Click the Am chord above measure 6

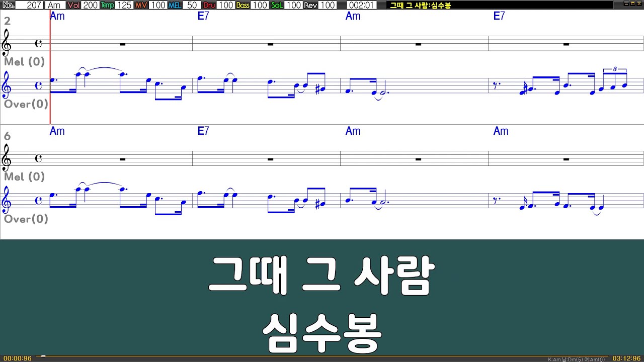point(57,131)
